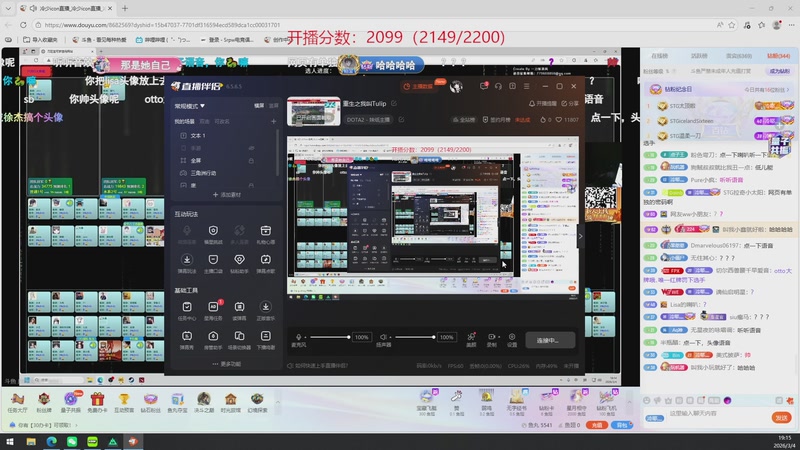Open the 美颜 beauty filter icon
This screenshot has width=800, height=450.
pos(471,337)
